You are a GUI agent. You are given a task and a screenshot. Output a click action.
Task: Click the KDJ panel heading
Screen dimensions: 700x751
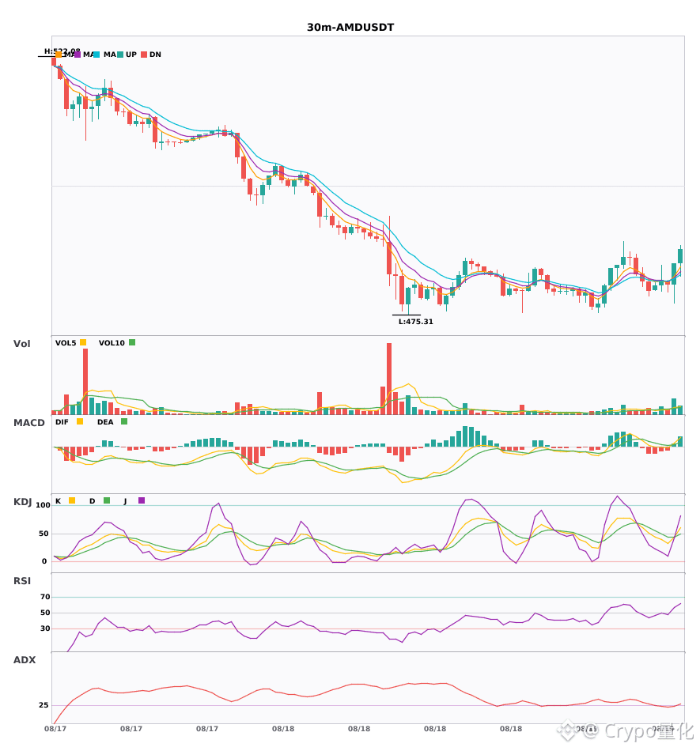pyautogui.click(x=22, y=502)
